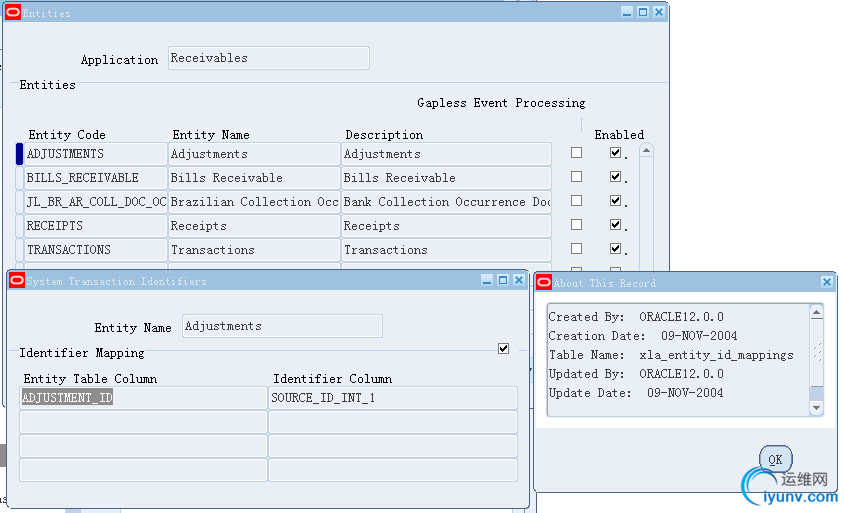
Task: Maximize the System Transaction Identifiers window
Action: click(x=503, y=280)
